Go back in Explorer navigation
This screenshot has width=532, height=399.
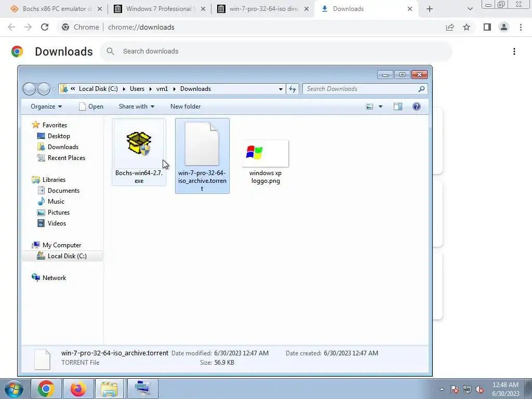tap(29, 89)
